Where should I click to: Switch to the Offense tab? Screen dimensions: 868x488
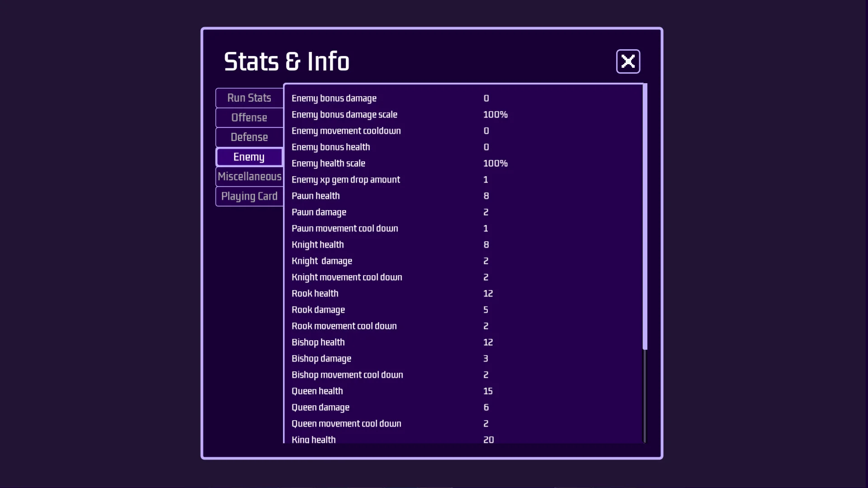[x=249, y=117]
